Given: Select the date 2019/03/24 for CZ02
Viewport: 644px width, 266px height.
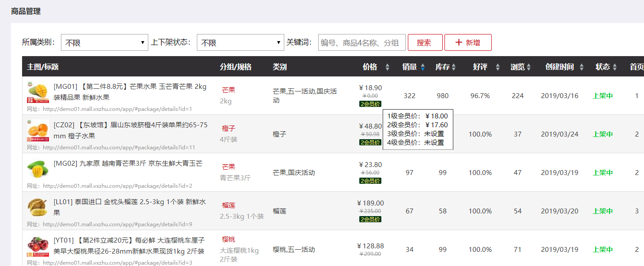Looking at the screenshot, I should tap(560, 134).
